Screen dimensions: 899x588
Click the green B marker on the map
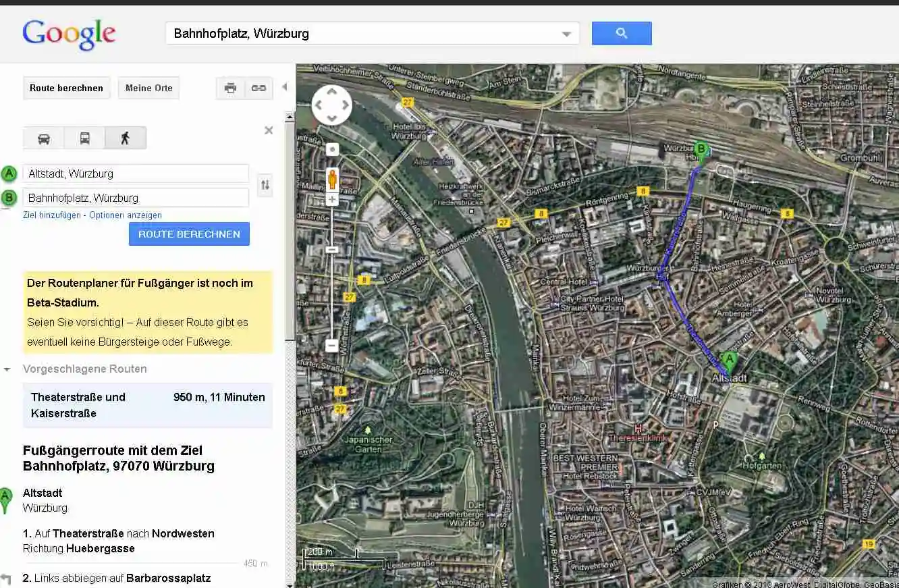[x=701, y=153]
